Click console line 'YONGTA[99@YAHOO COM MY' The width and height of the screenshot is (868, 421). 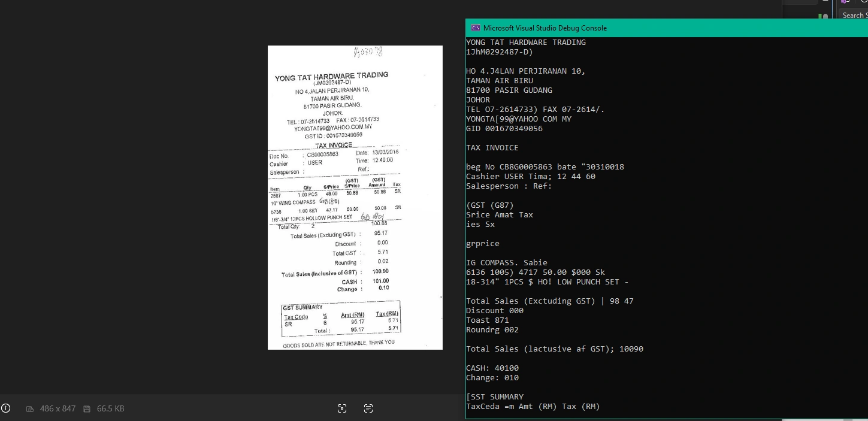pos(519,119)
